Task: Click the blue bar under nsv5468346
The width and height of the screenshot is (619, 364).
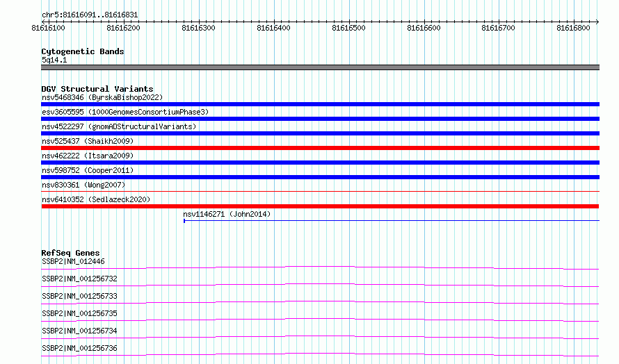Action: [x=320, y=104]
